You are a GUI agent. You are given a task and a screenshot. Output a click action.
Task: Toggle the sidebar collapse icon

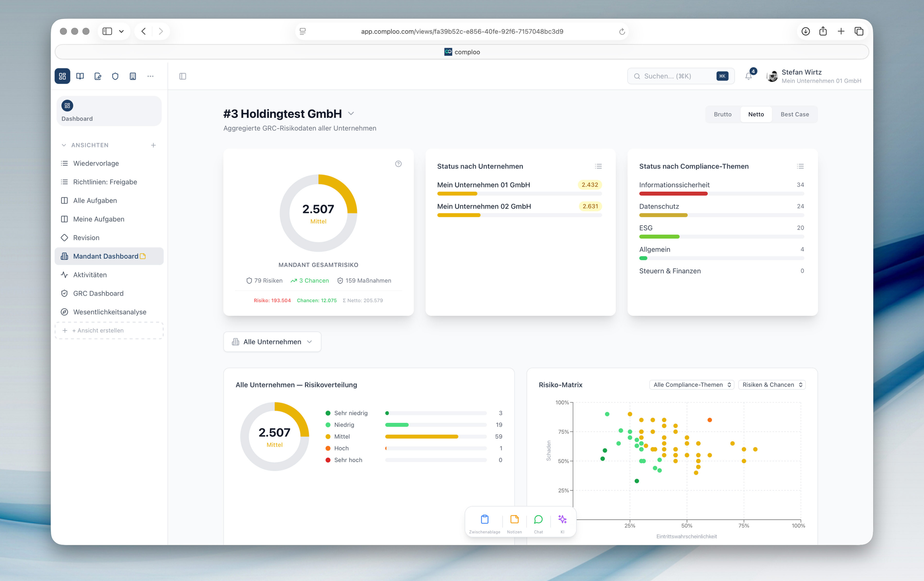pyautogui.click(x=183, y=76)
